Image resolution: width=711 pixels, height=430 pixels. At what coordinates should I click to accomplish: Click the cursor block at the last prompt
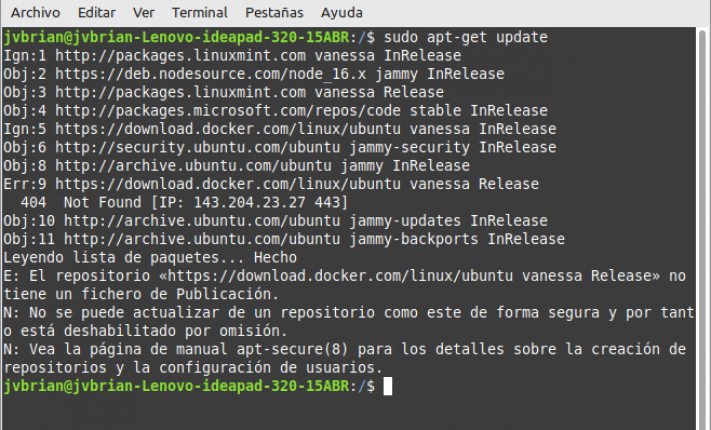pyautogui.click(x=388, y=386)
